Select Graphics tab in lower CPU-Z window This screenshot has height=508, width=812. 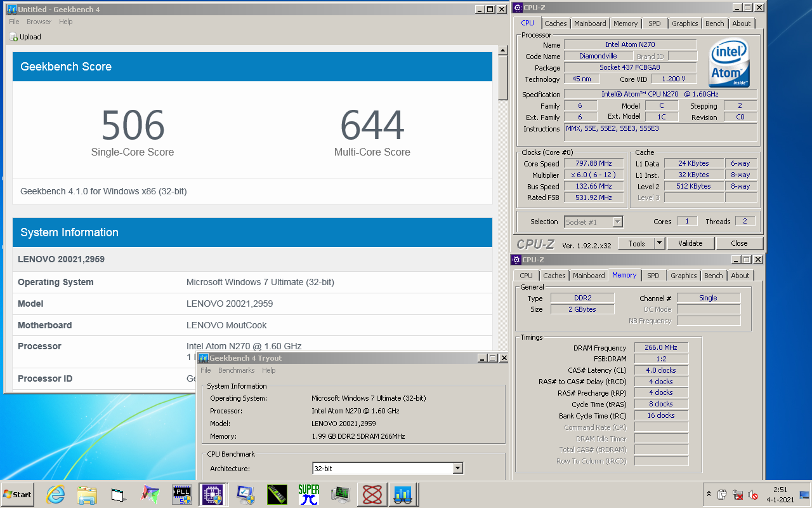click(684, 276)
